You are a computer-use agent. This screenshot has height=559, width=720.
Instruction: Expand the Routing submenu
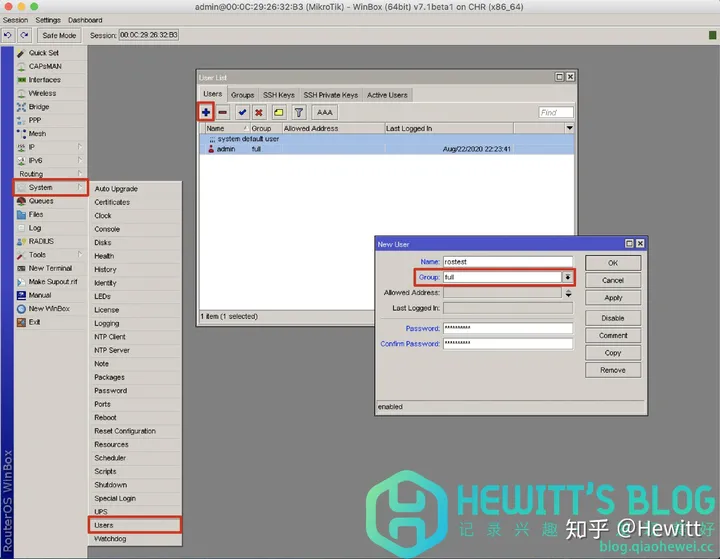coord(50,174)
